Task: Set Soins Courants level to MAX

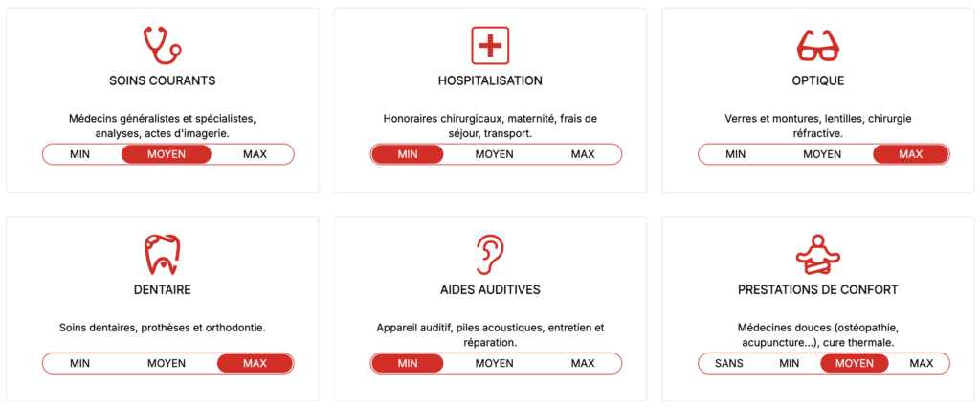Action: [255, 154]
